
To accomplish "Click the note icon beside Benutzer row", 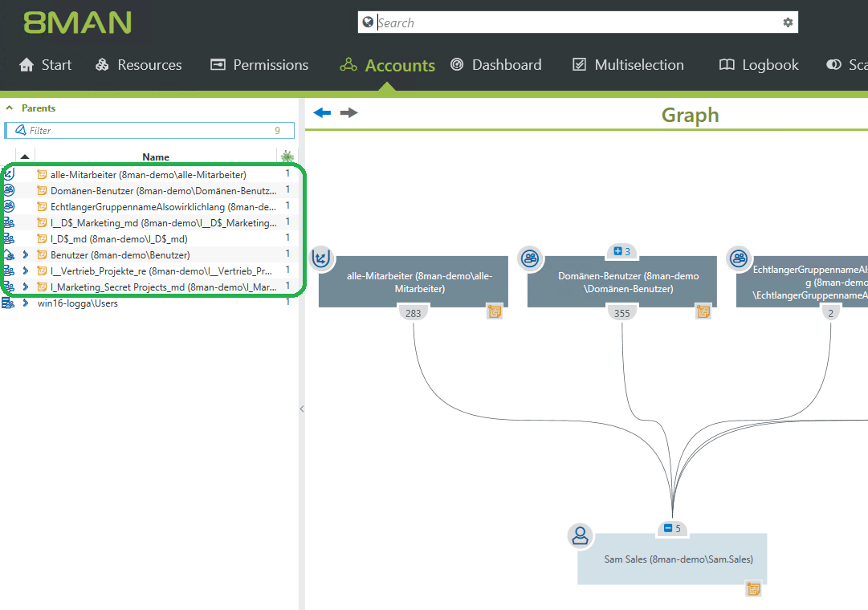I will coord(42,254).
